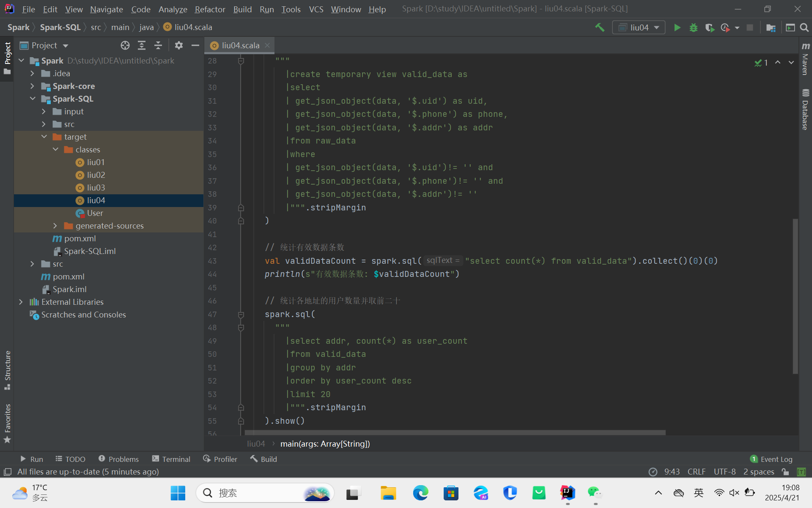Click the green Run button in toolbar

[x=677, y=28]
